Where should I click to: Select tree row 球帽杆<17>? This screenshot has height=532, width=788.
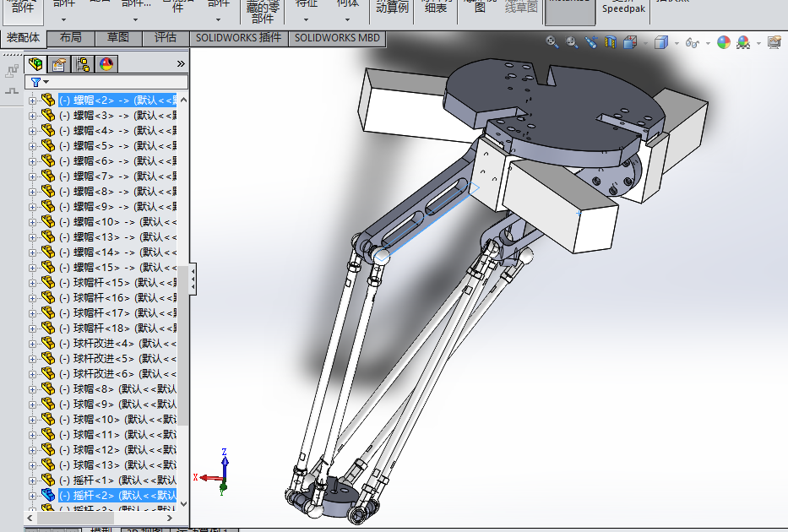(x=117, y=312)
